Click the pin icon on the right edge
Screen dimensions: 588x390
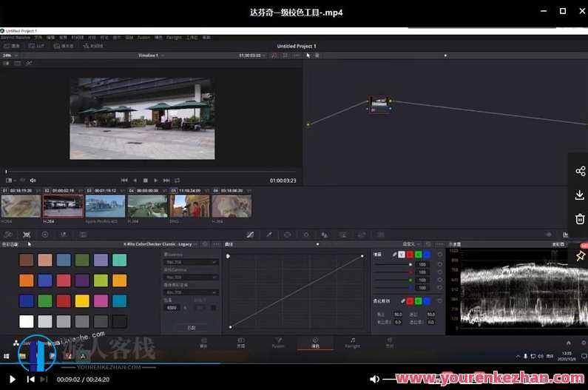coord(581,255)
